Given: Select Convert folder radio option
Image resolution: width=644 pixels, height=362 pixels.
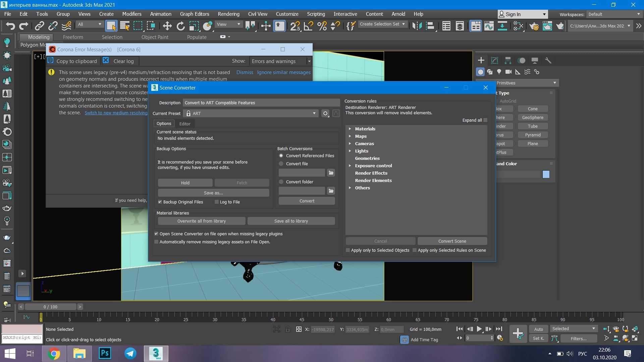Looking at the screenshot, I should (281, 182).
